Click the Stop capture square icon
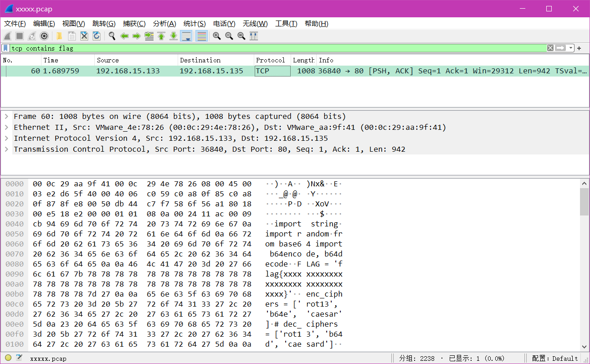The height and width of the screenshot is (364, 590). 20,36
